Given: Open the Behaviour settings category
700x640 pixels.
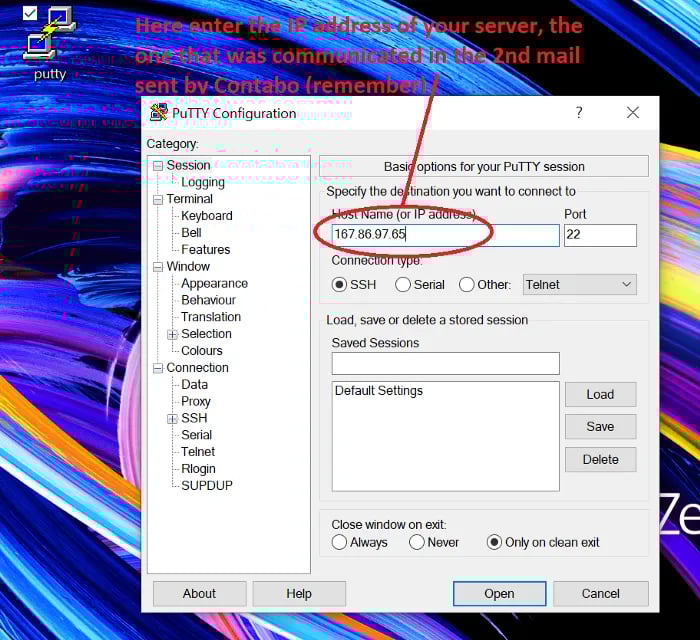Looking at the screenshot, I should click(x=208, y=300).
